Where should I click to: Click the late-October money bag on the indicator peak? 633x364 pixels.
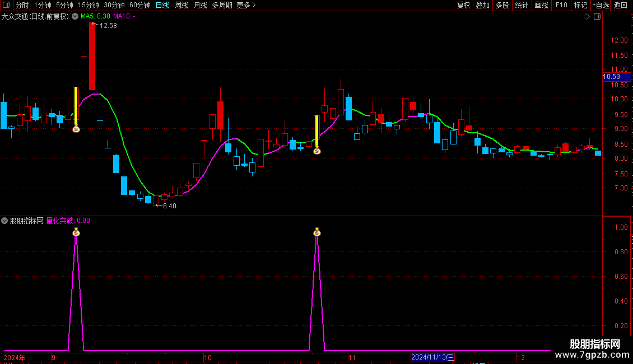pos(317,232)
